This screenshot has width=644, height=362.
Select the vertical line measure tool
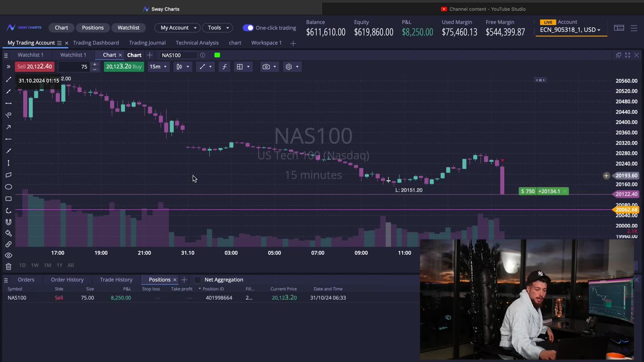tap(9, 163)
